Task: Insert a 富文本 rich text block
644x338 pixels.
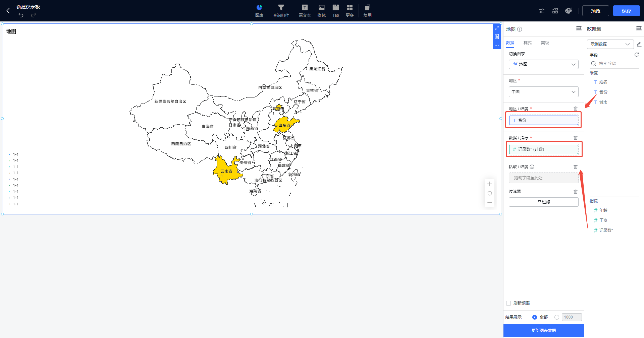Action: [x=305, y=11]
